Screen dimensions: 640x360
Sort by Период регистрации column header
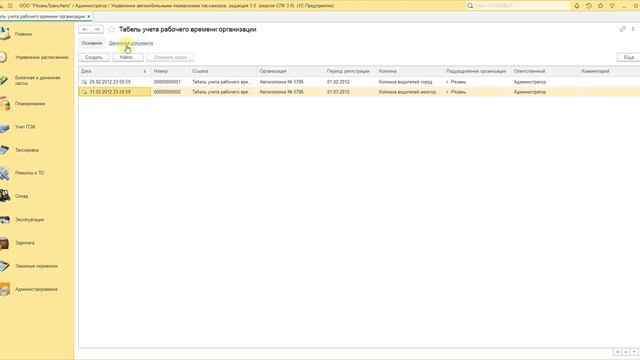click(x=350, y=71)
